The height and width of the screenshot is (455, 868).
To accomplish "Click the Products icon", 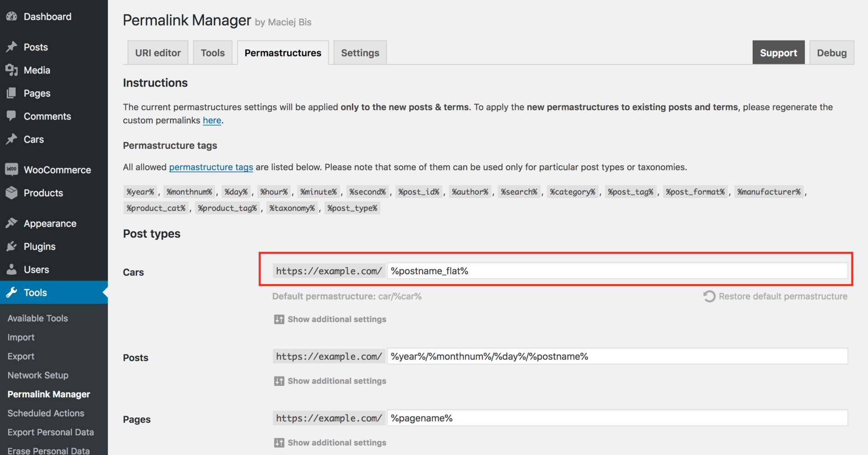I will (11, 192).
